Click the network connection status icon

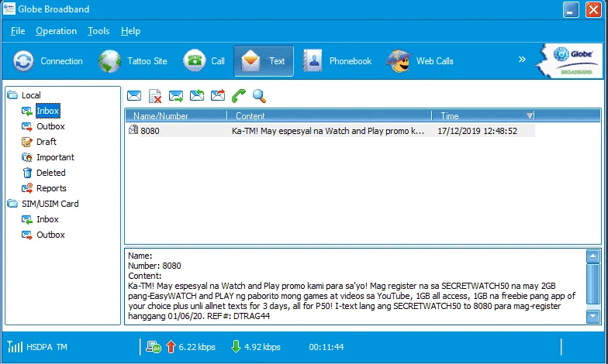pos(154,347)
